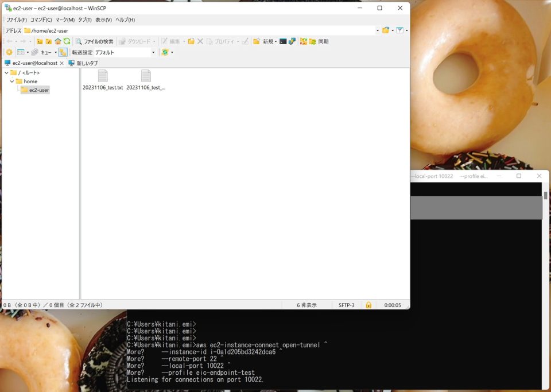Screen dimensions: 551x392
Task: Open the ファイル(F) menu
Action: 17,20
